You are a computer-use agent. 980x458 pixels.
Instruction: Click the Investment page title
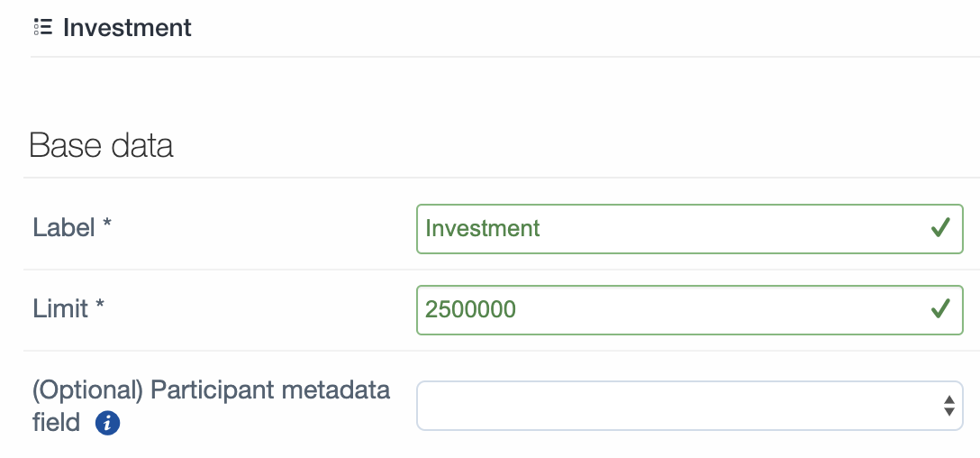point(128,28)
